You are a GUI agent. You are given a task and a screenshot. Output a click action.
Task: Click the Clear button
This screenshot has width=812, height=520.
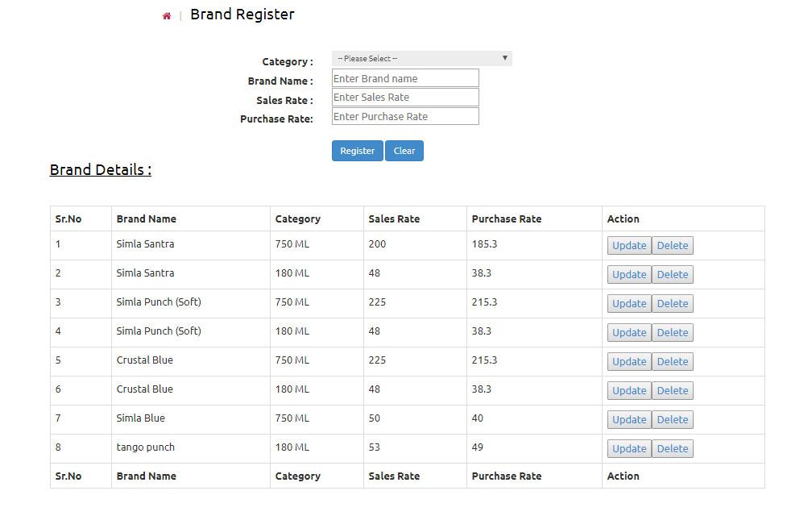pyautogui.click(x=404, y=151)
